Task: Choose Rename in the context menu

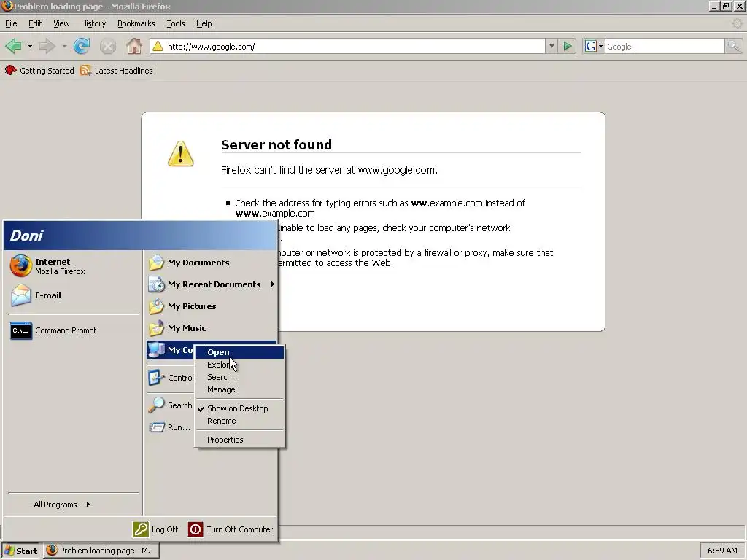Action: click(239, 421)
